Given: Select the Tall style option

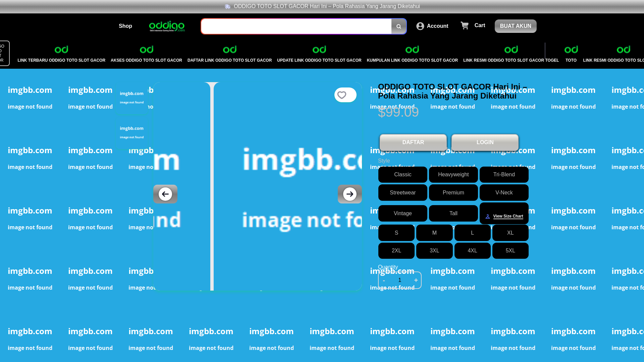Looking at the screenshot, I should pos(453,214).
